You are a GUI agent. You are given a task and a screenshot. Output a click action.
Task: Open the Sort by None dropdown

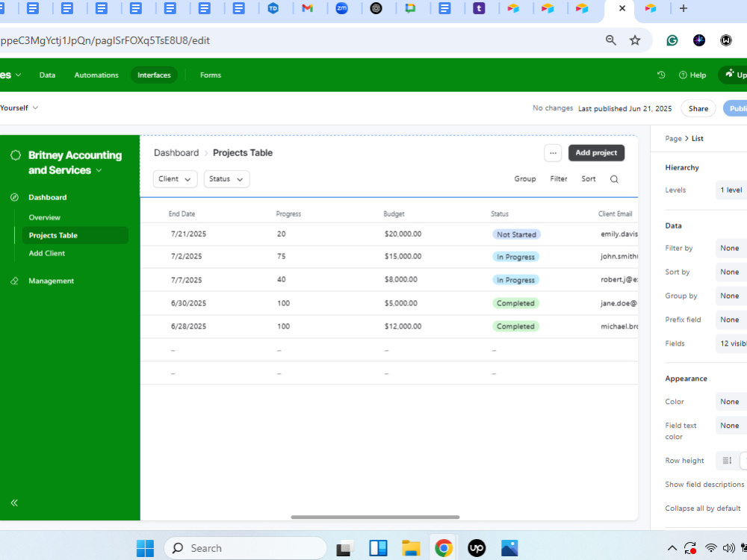pos(731,272)
